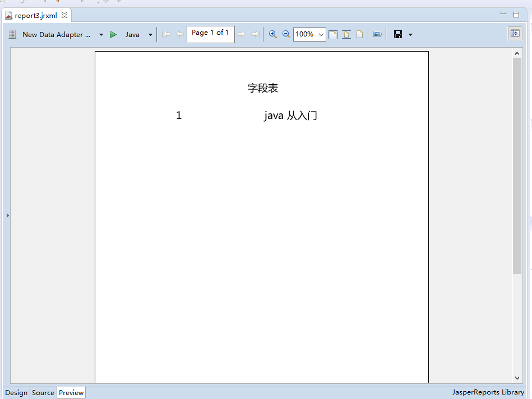Click the 字段表 title text

(x=263, y=88)
